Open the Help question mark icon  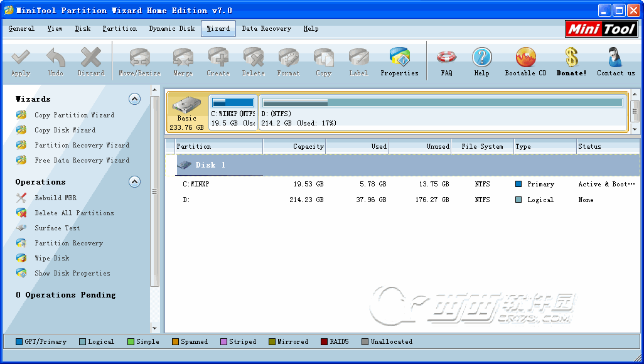tap(481, 58)
